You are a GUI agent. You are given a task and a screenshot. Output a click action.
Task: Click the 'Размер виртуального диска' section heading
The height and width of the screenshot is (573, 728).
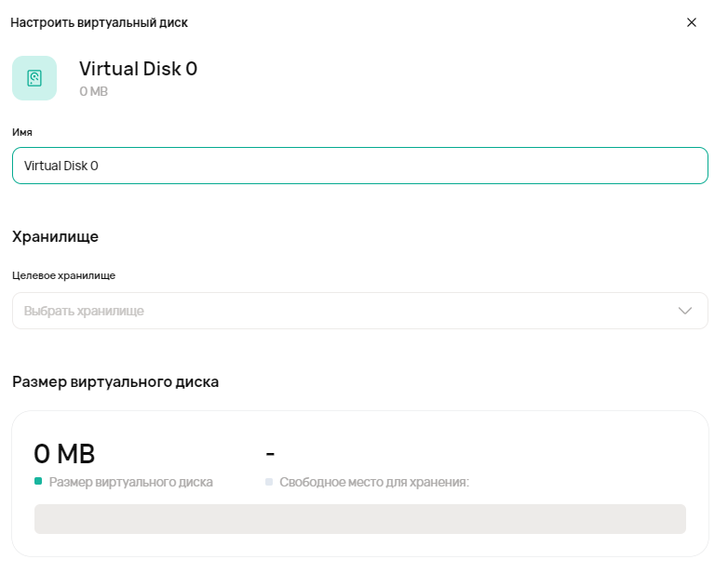point(115,381)
